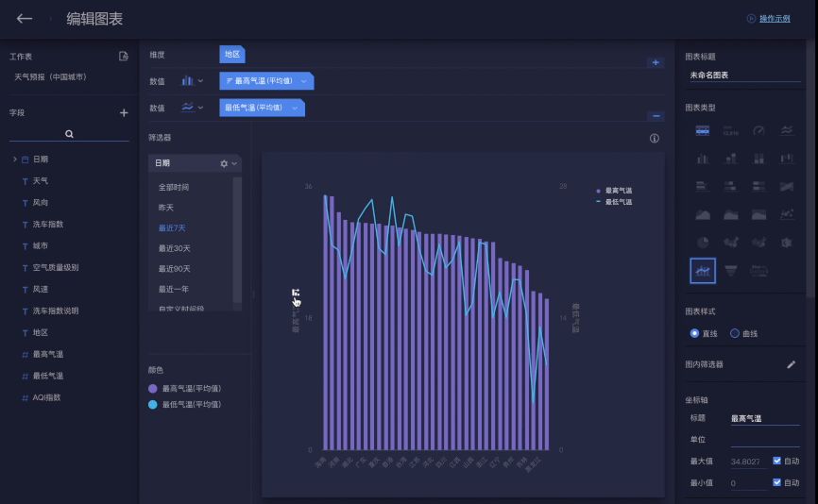Select the basic column chart type icon
Image resolution: width=818 pixels, height=504 pixels.
point(703,159)
